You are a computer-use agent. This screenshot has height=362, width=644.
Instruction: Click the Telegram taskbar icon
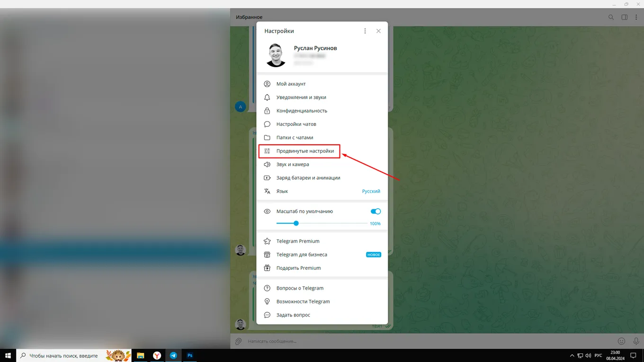pos(173,355)
